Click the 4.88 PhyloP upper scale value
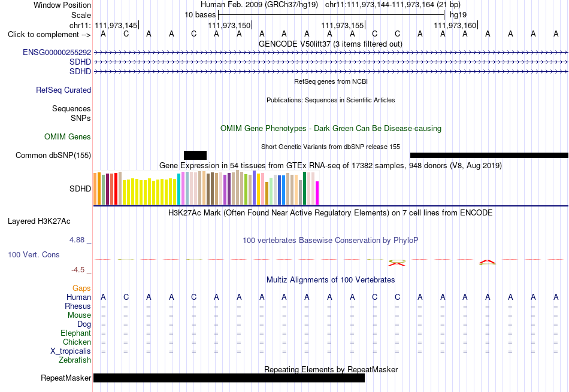Screen dimensions: 569x392 tap(77, 240)
